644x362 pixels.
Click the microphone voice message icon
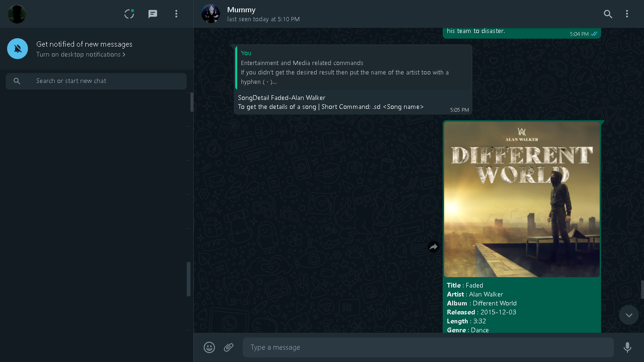tap(627, 347)
